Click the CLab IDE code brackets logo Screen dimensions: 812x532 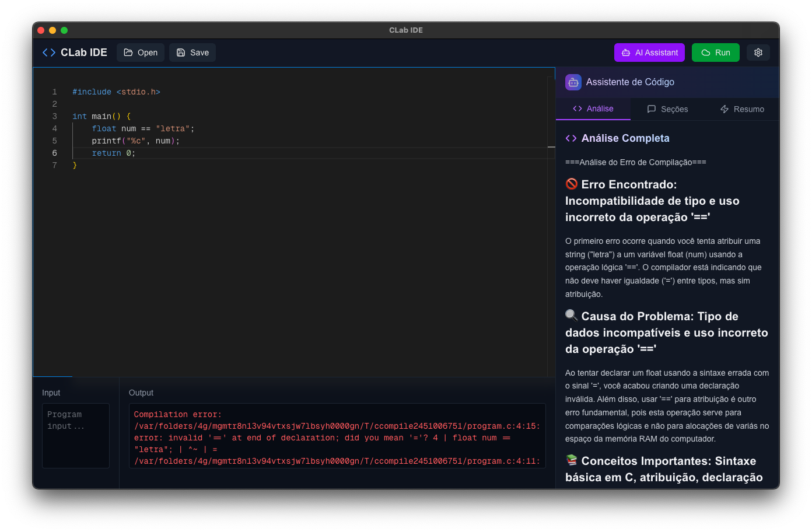click(x=49, y=52)
